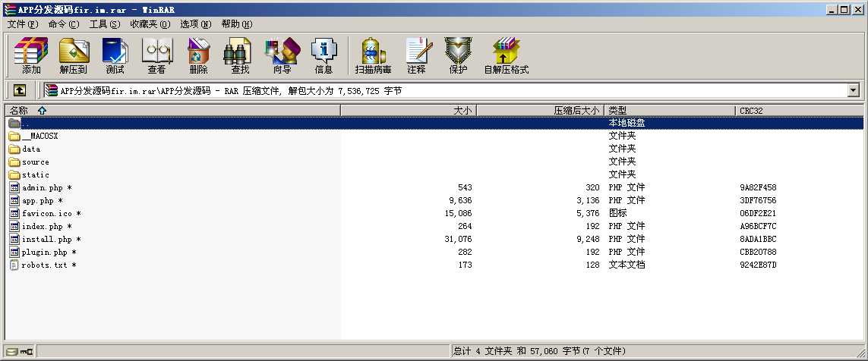Click CRC32 value 9242E87D
This screenshot has width=868, height=361.
[x=758, y=265]
